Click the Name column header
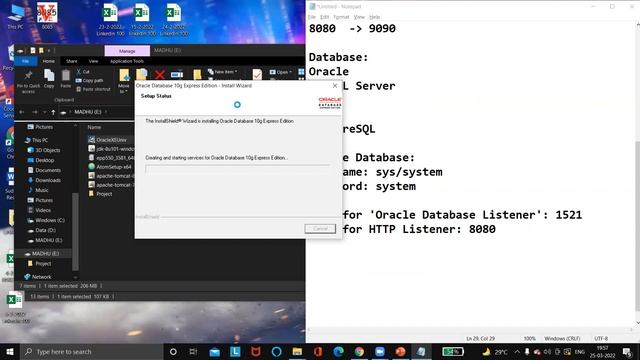Image resolution: width=640 pixels, height=360 pixels. (x=94, y=127)
